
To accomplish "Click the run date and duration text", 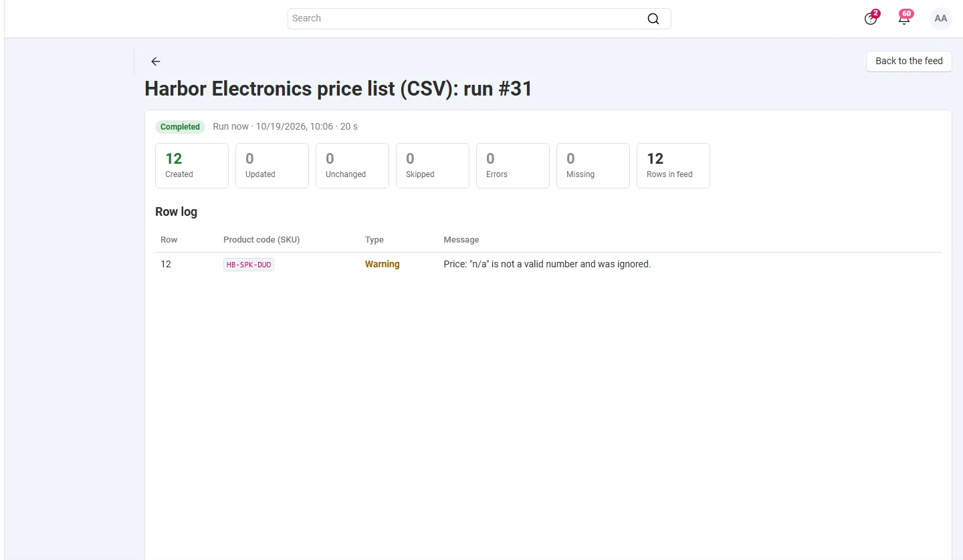I will click(285, 126).
